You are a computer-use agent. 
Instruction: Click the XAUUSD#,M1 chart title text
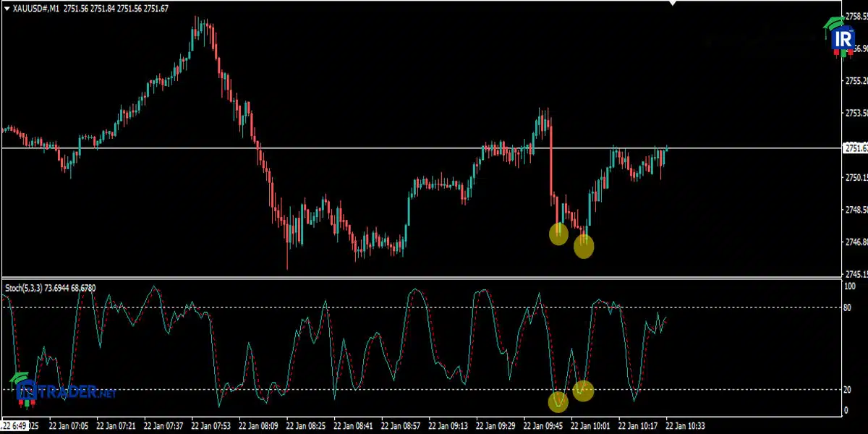[35, 9]
